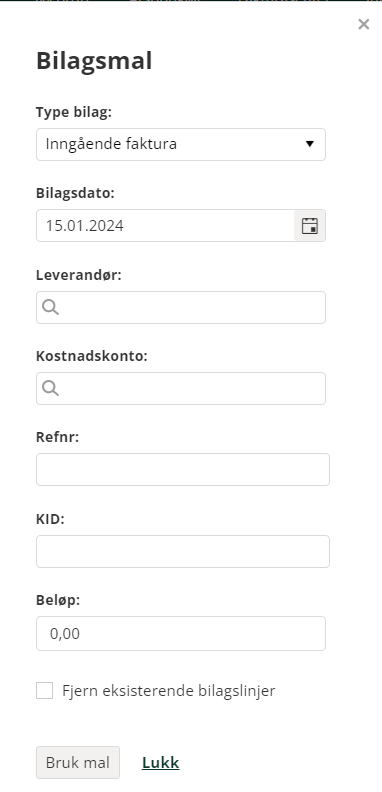Viewport: 382px width, 792px height.
Task: Click into the Leverandør search box
Action: (181, 307)
